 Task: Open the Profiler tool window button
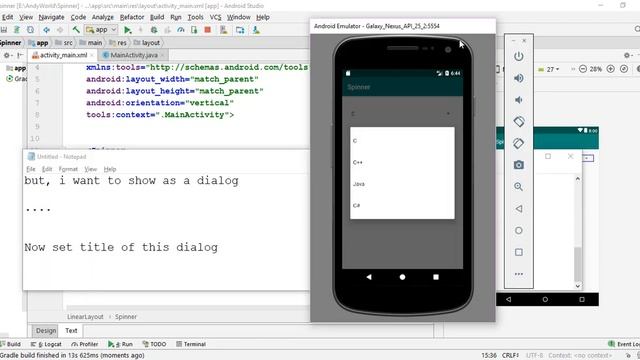84,344
